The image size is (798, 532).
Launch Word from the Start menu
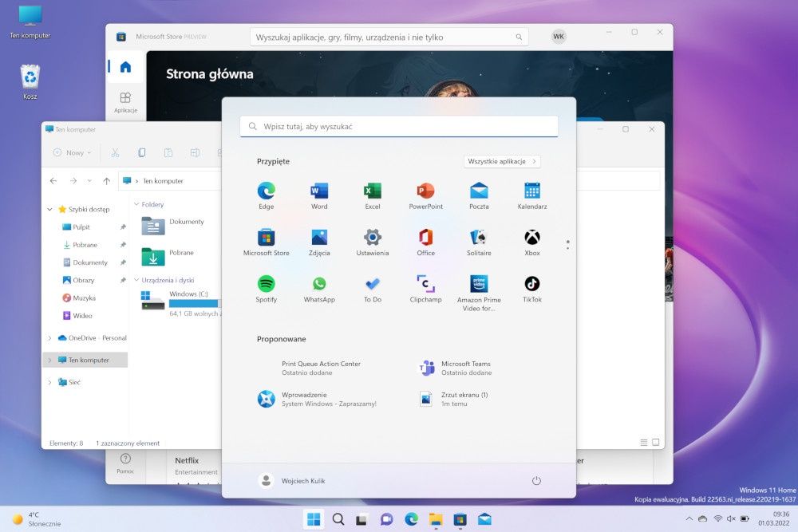pos(319,195)
